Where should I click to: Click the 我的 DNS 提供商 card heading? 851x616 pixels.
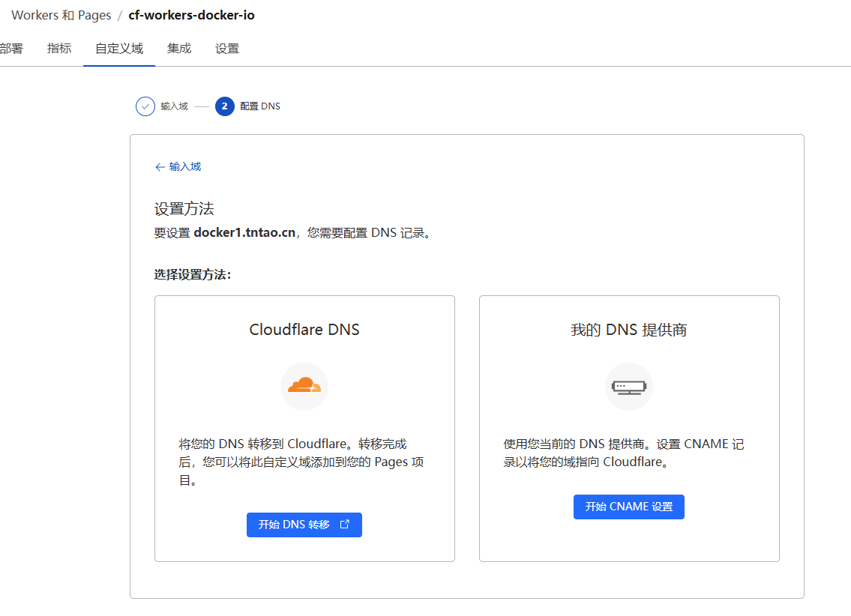[628, 330]
